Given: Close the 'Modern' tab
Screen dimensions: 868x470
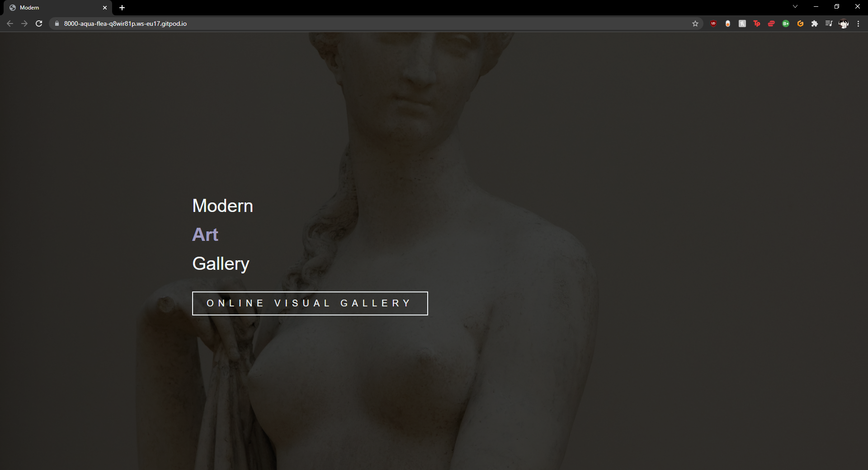Looking at the screenshot, I should 105,8.
